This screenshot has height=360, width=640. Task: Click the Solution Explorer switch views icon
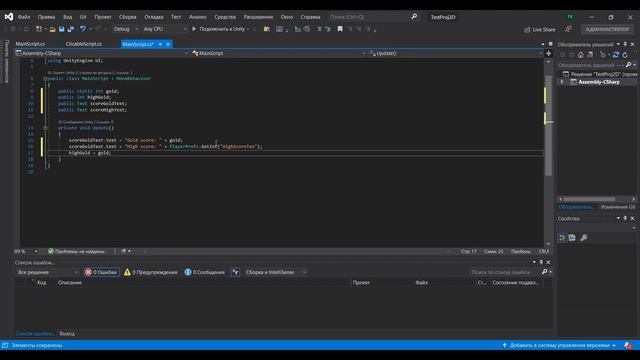coord(590,55)
